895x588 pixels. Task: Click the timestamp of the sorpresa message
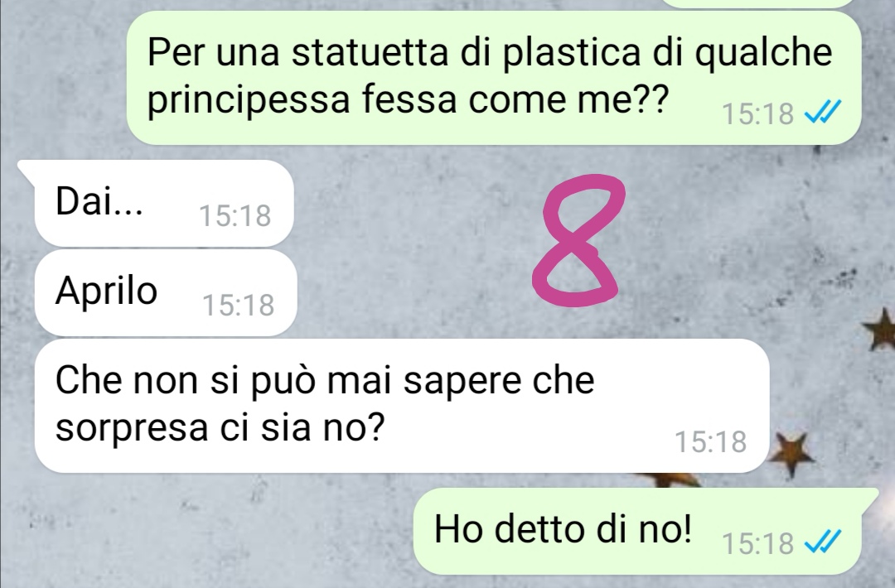711,441
